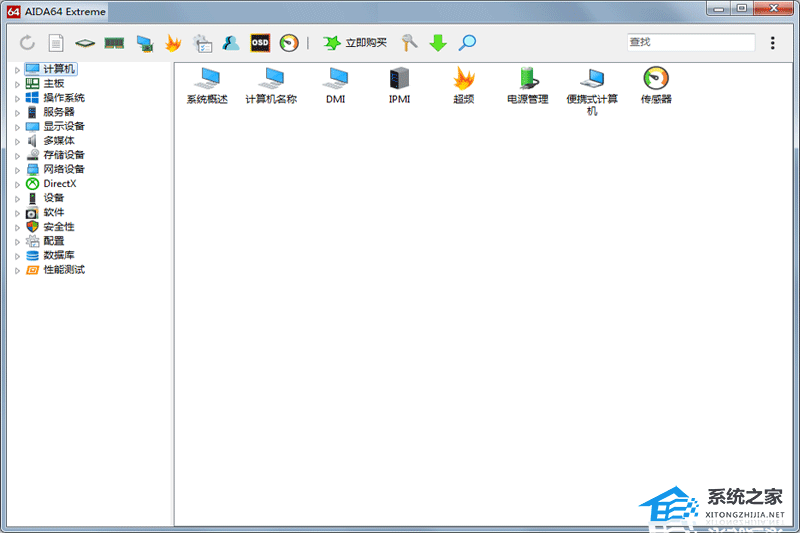Open the 超频 overclock flame icon
This screenshot has height=533, width=800.
tap(464, 86)
